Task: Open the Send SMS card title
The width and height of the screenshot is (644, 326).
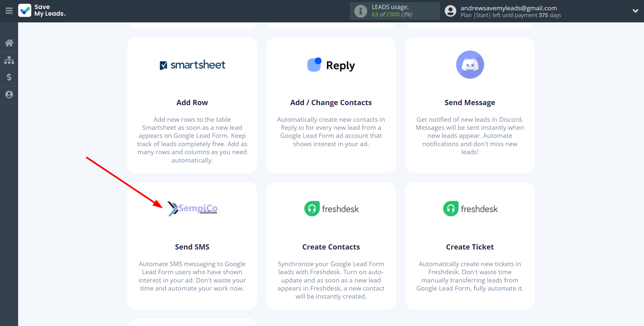Action: (192, 247)
